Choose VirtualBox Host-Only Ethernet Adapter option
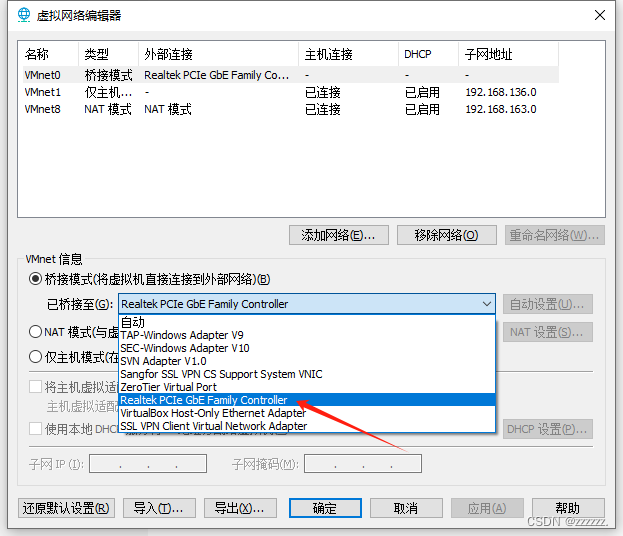The width and height of the screenshot is (623, 536). pos(307,413)
